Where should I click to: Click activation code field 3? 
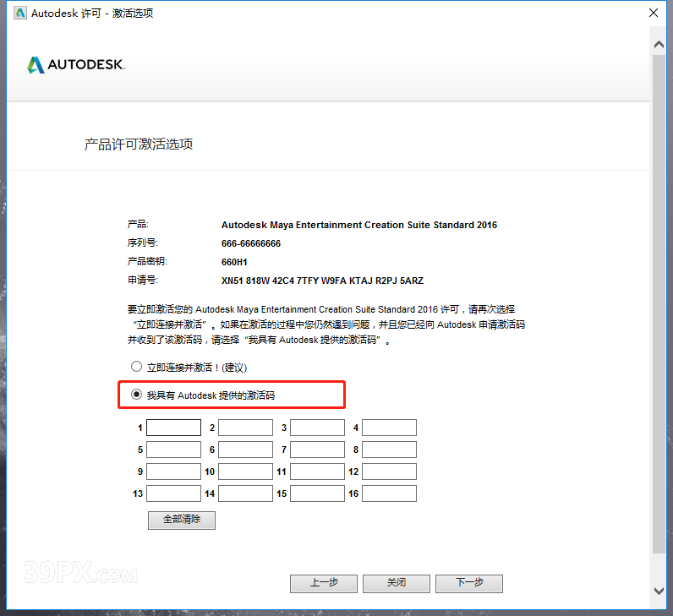(318, 428)
